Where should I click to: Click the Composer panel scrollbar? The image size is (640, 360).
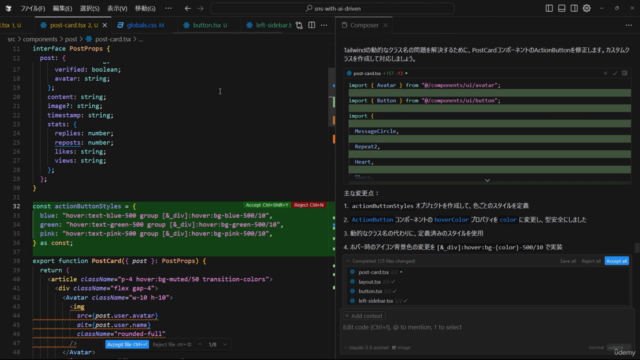(637, 248)
